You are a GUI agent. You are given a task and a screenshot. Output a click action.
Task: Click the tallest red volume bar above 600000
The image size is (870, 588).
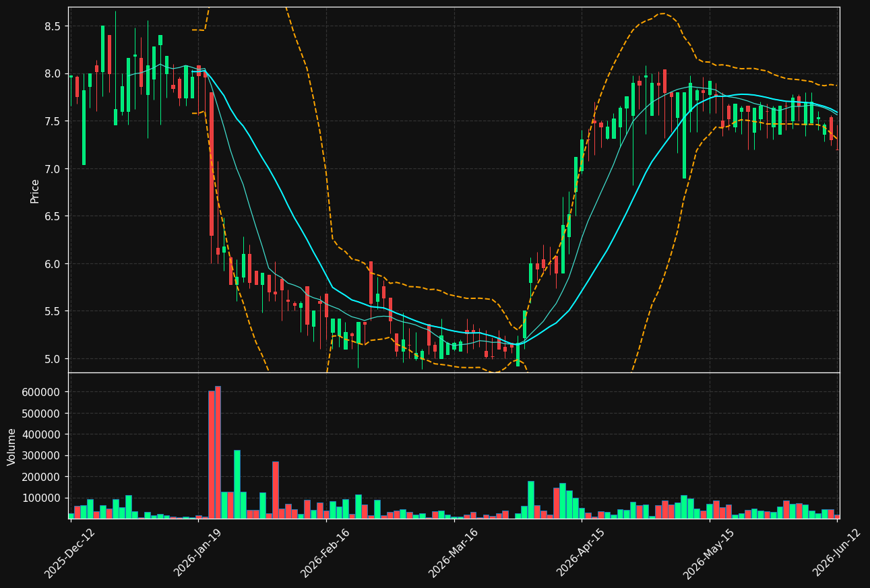pyautogui.click(x=218, y=452)
